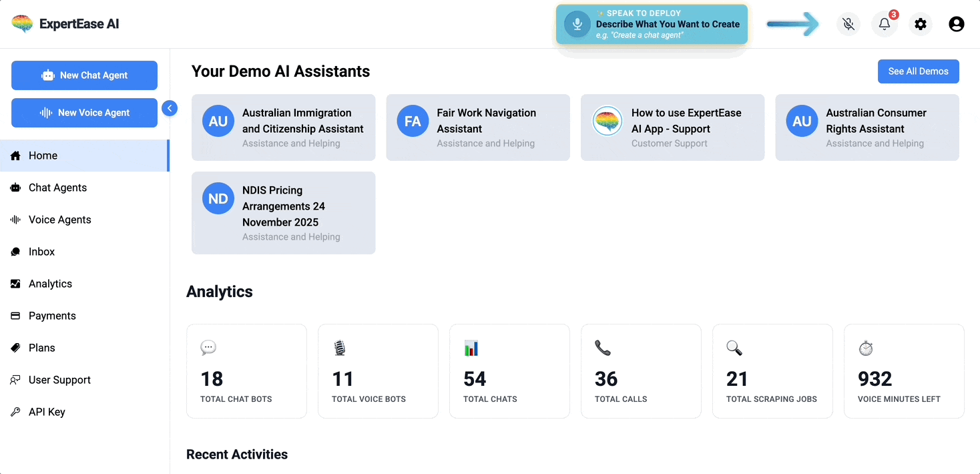Create a New Chat Agent

coord(84,75)
